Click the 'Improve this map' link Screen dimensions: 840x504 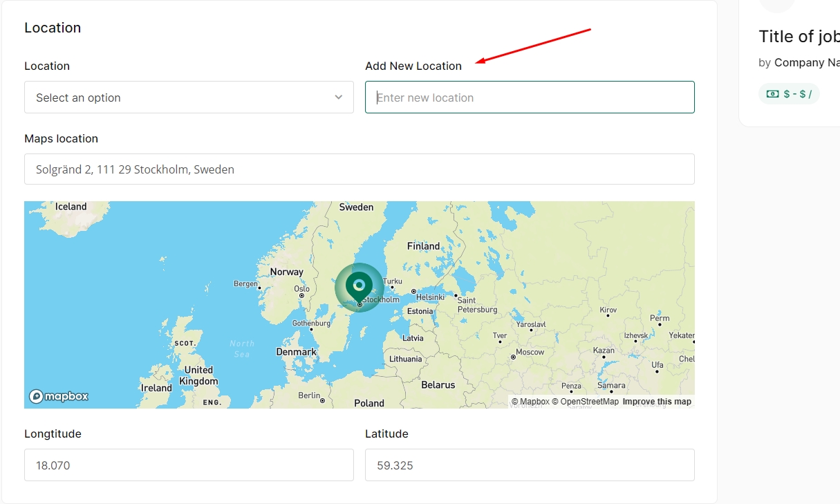(657, 402)
